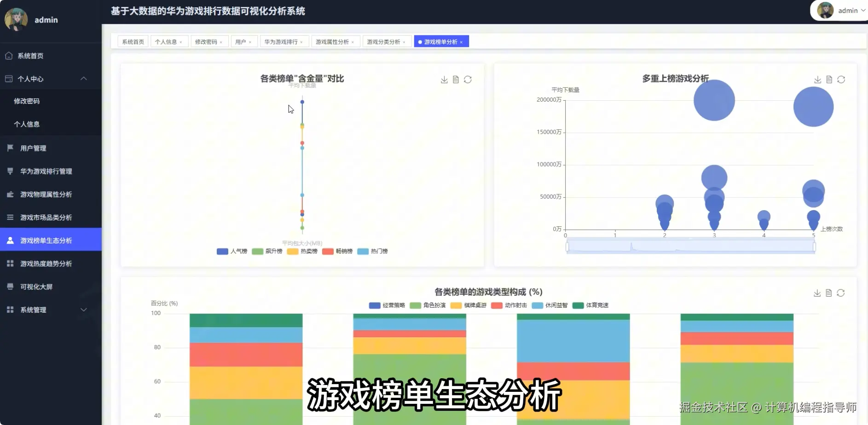Switch to the 系统首页 tab
The width and height of the screenshot is (868, 425).
tap(133, 42)
